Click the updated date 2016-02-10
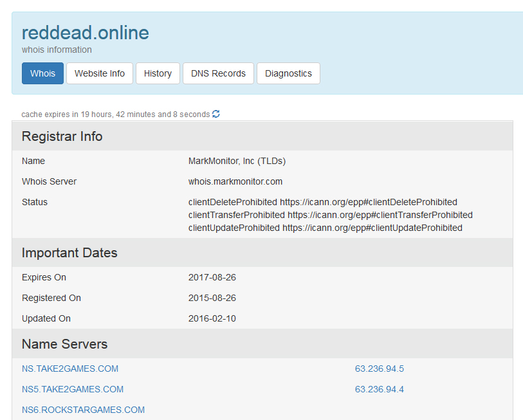Screen dimensions: 523x420 pos(212,318)
